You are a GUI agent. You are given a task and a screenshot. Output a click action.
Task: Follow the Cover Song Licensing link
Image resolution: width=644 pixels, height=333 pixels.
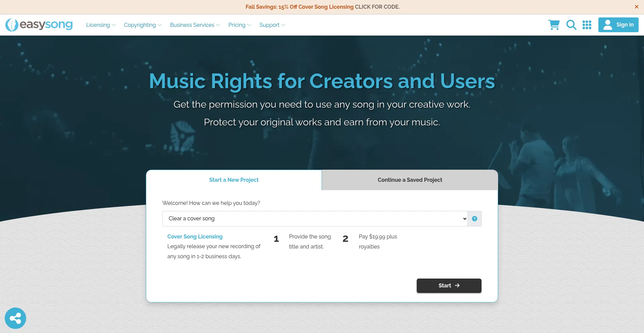[195, 236]
